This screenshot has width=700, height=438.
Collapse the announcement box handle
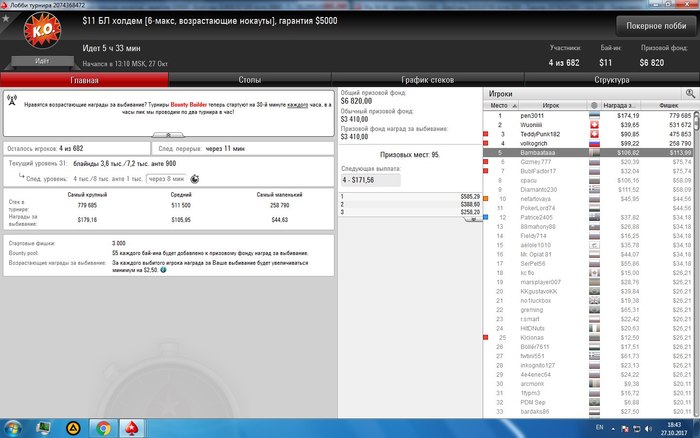click(x=168, y=134)
